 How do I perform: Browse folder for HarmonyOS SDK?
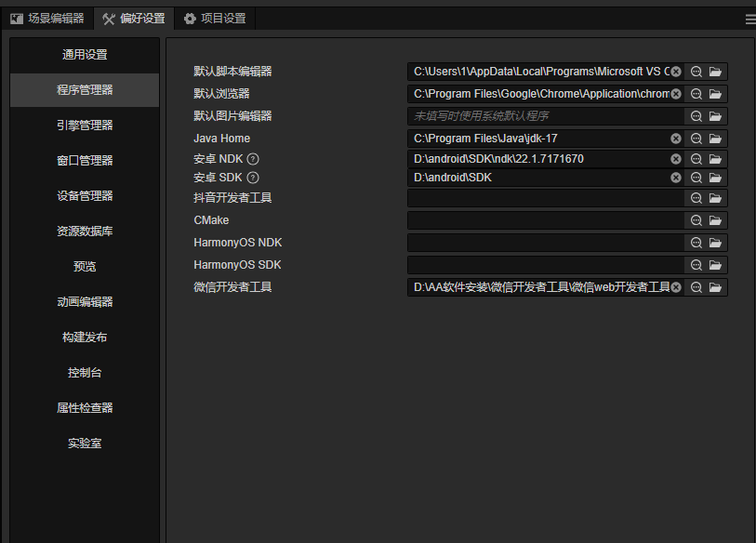(x=715, y=265)
